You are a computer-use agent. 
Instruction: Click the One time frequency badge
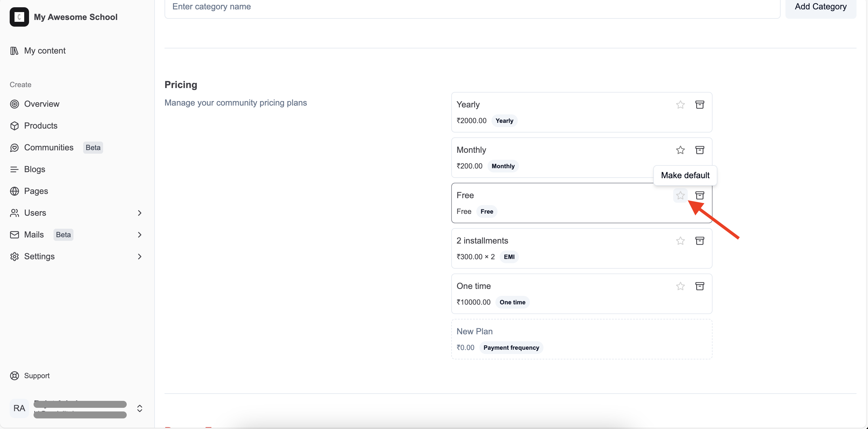512,302
